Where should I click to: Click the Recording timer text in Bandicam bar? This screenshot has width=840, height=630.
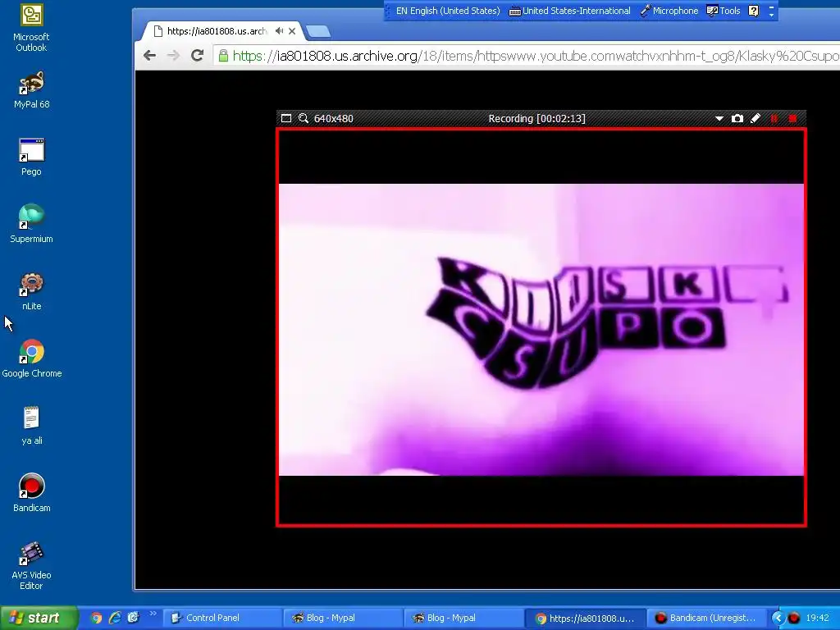click(x=536, y=118)
